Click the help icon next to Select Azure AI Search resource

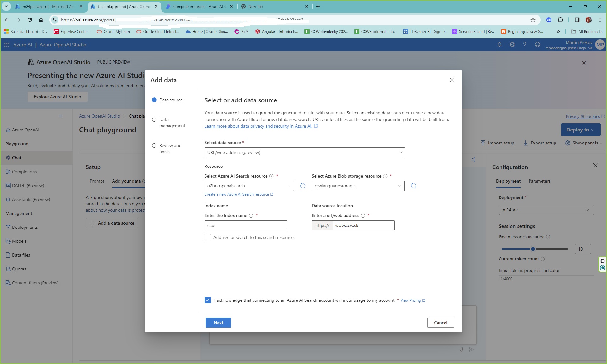click(x=272, y=176)
